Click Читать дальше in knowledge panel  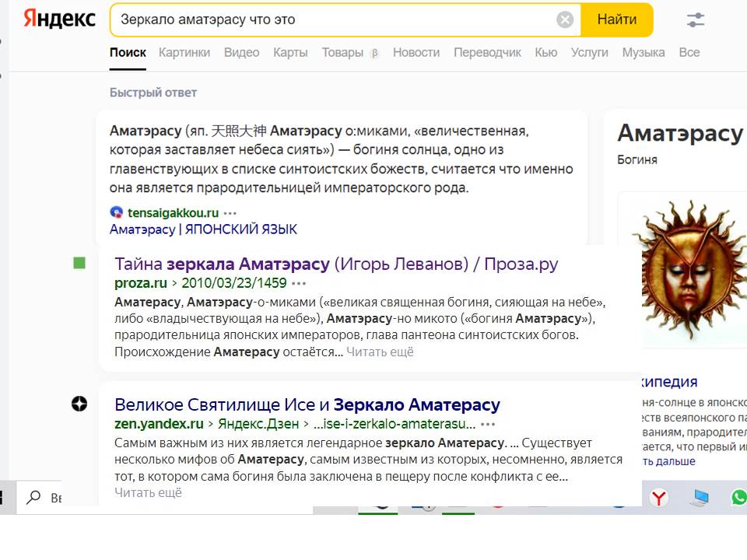click(668, 461)
